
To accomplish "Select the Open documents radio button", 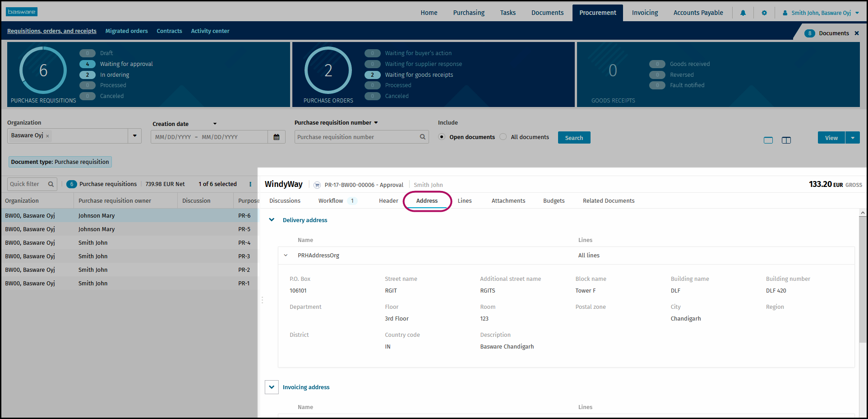I will pyautogui.click(x=442, y=137).
